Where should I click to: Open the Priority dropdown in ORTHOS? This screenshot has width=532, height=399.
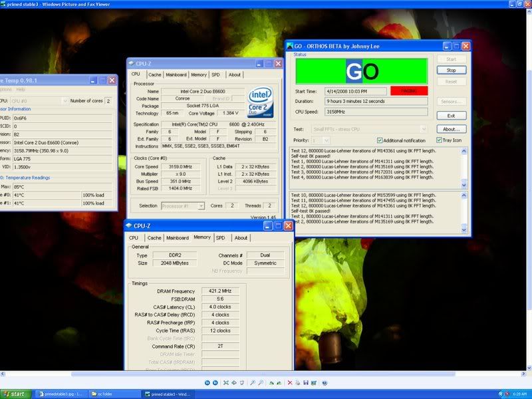327,140
